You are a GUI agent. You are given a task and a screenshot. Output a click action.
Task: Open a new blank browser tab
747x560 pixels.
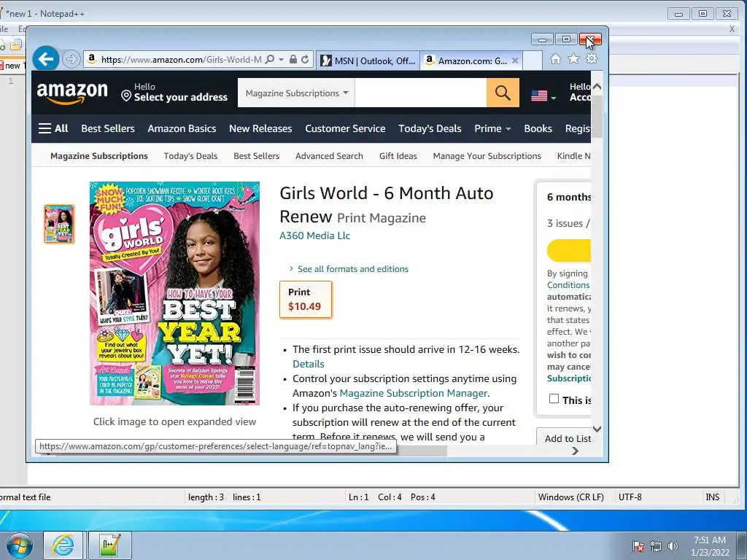533,61
